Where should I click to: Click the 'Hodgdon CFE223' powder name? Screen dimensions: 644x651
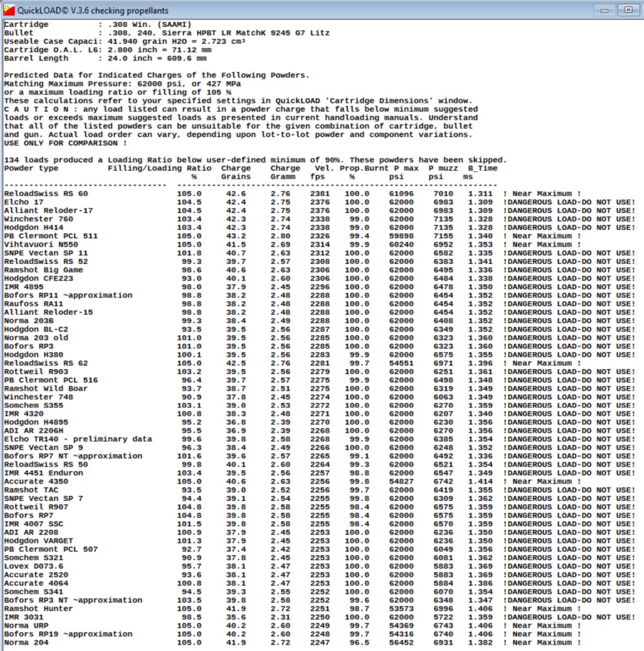point(39,278)
